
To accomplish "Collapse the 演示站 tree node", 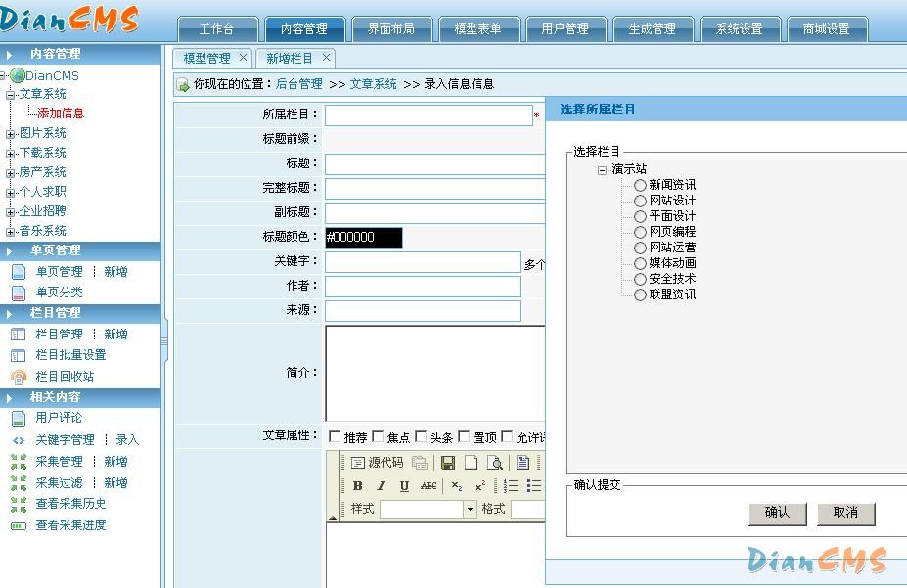I will click(603, 169).
